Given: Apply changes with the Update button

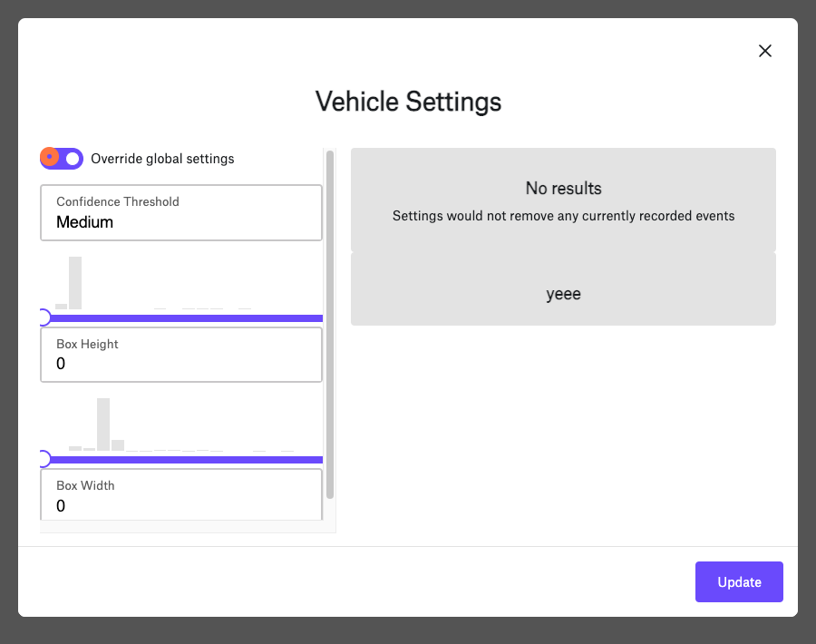Looking at the screenshot, I should click(739, 581).
